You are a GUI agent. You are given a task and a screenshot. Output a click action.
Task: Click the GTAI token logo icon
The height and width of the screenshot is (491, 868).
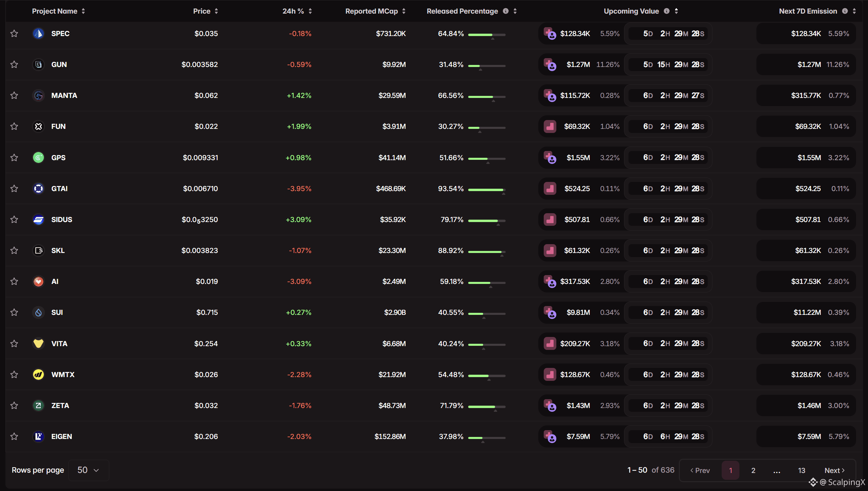[38, 188]
